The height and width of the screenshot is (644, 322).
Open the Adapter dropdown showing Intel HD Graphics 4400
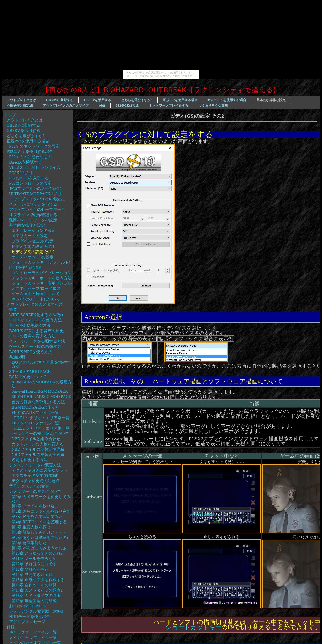tap(140, 176)
